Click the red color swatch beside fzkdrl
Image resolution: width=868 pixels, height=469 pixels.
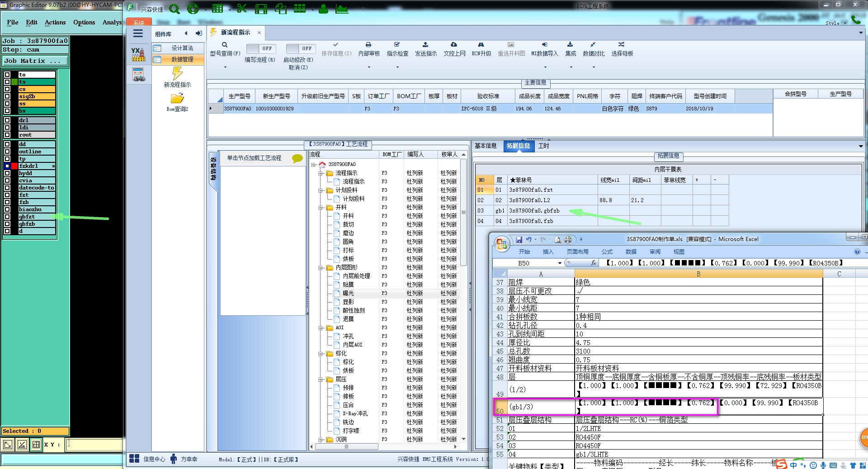tap(14, 166)
